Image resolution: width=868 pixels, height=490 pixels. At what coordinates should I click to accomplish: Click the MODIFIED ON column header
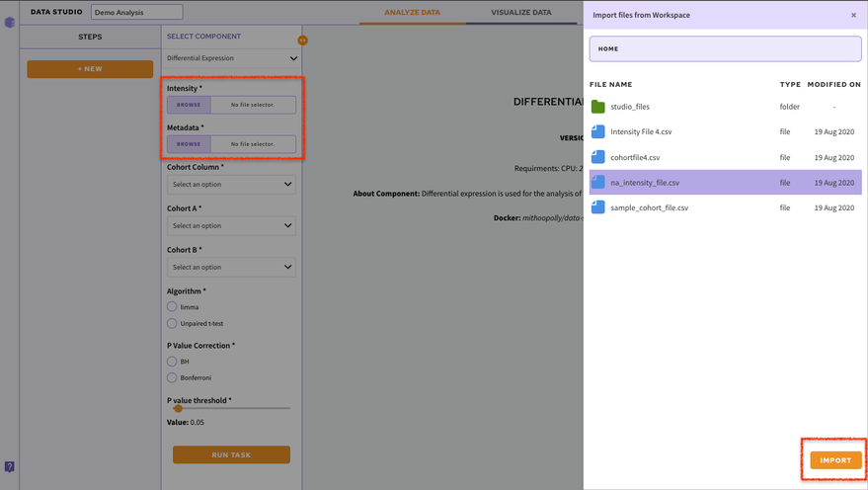(833, 85)
